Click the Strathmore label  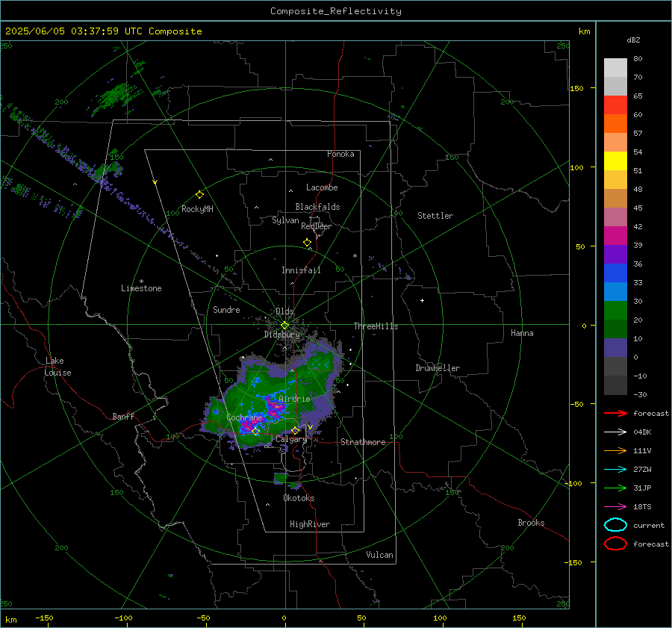point(363,442)
